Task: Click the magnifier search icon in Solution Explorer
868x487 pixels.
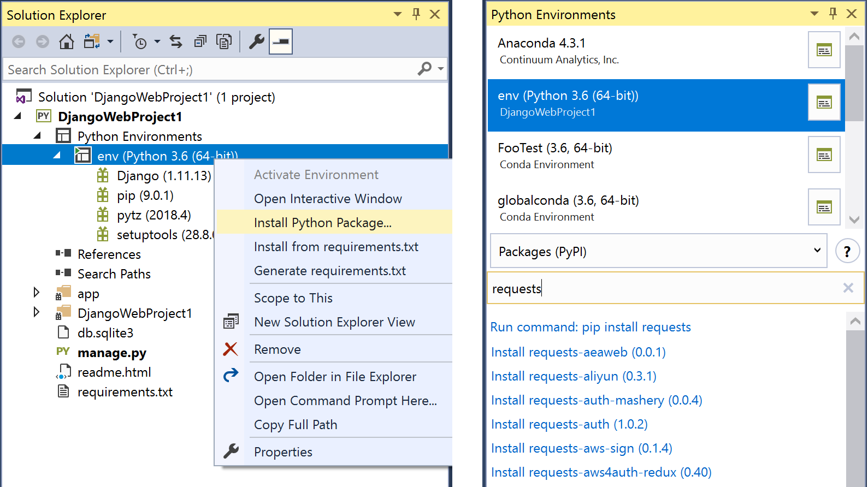Action: (x=425, y=69)
